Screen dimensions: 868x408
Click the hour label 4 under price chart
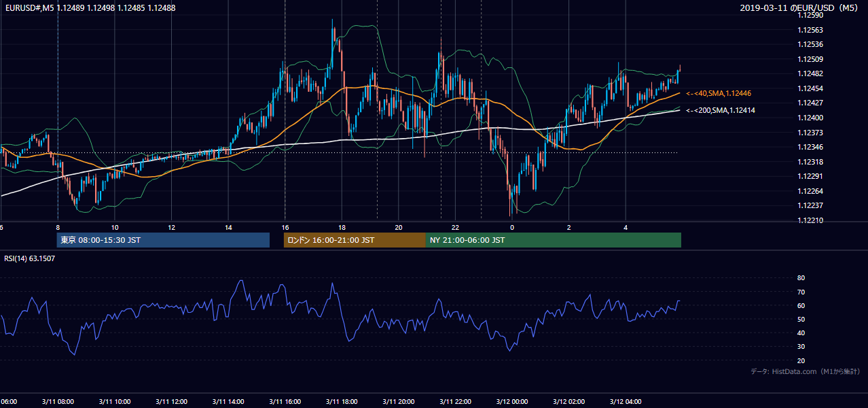(x=626, y=227)
